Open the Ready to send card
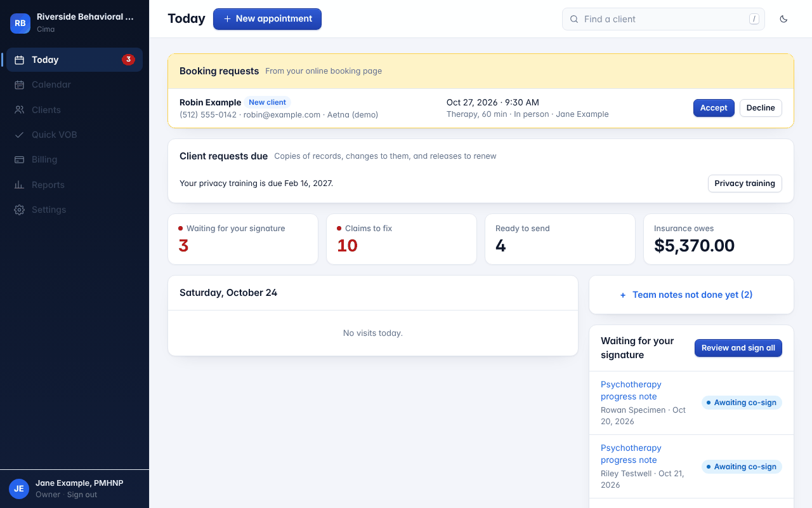Image resolution: width=812 pixels, height=508 pixels. tap(560, 239)
